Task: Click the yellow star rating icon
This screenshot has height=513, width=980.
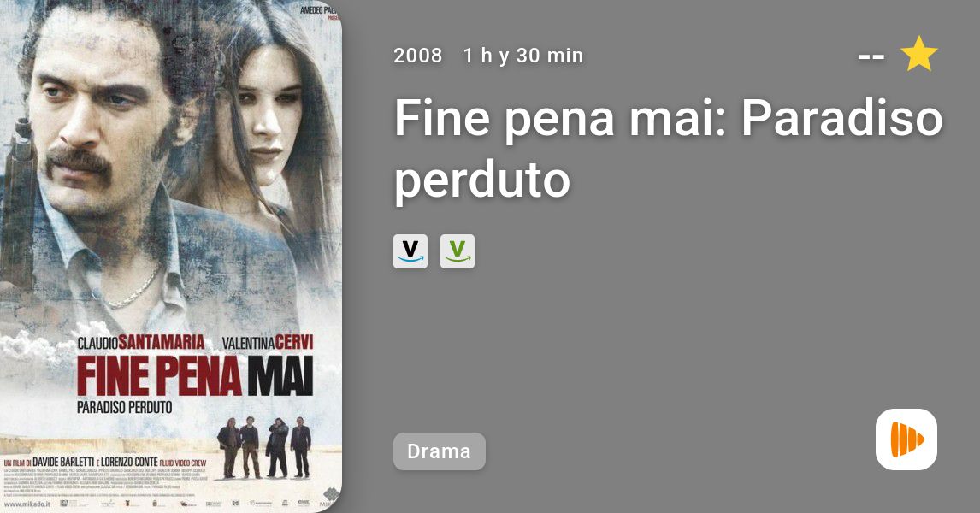Action: pyautogui.click(x=918, y=54)
